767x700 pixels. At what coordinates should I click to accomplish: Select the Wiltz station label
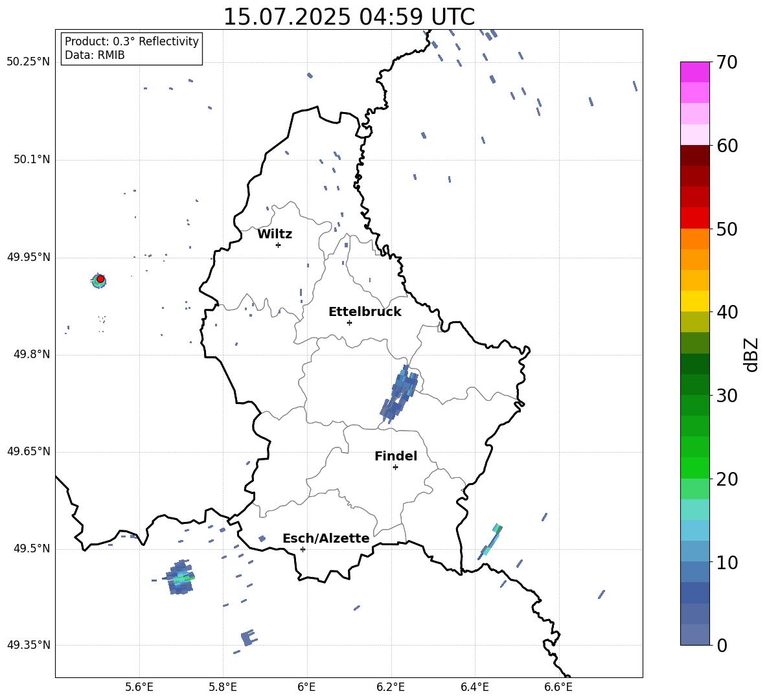(x=275, y=234)
